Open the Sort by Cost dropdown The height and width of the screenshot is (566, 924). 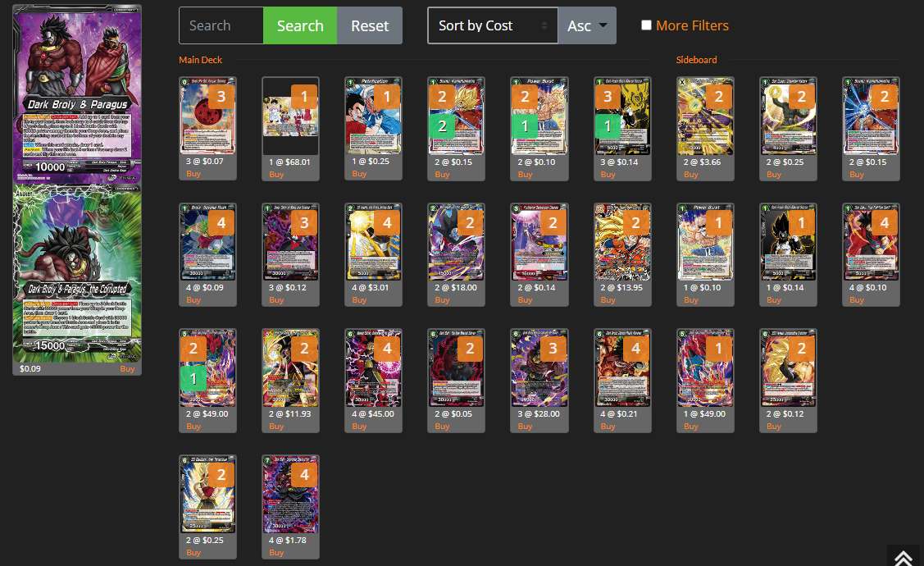492,25
